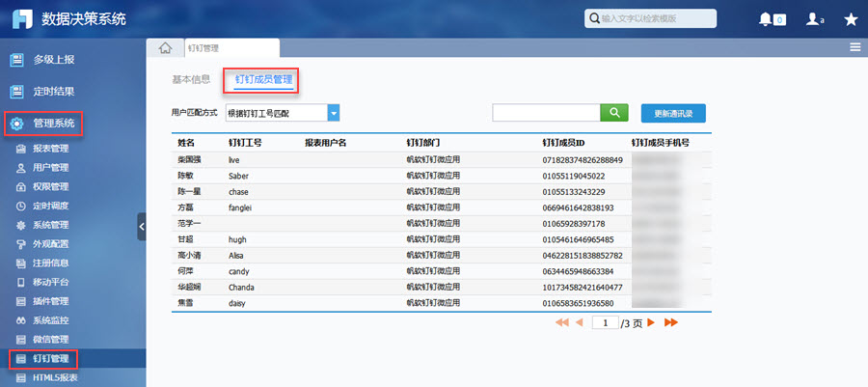Select the row for 范学一

(441, 224)
